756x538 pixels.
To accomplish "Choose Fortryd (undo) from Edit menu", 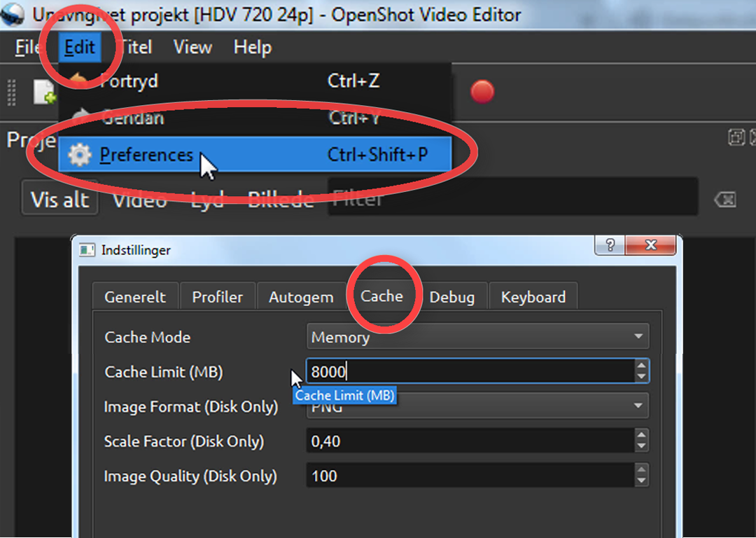I will tap(255, 81).
